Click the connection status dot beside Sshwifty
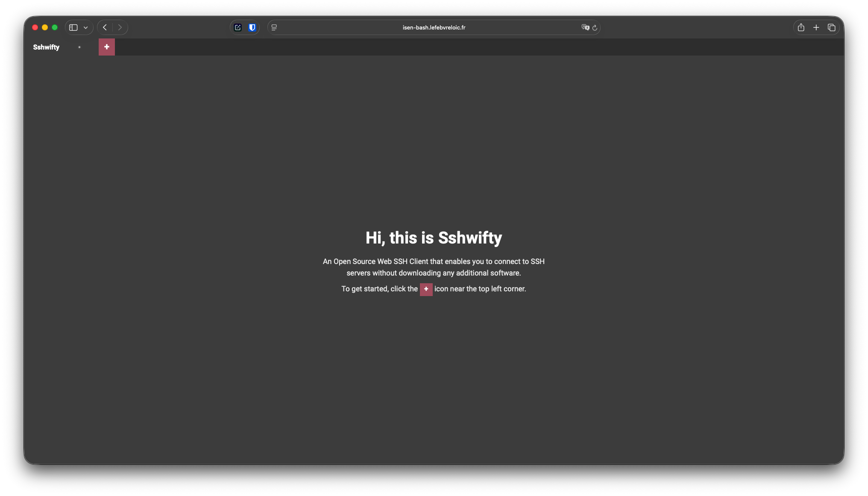Viewport: 868px width, 496px height. coord(79,47)
